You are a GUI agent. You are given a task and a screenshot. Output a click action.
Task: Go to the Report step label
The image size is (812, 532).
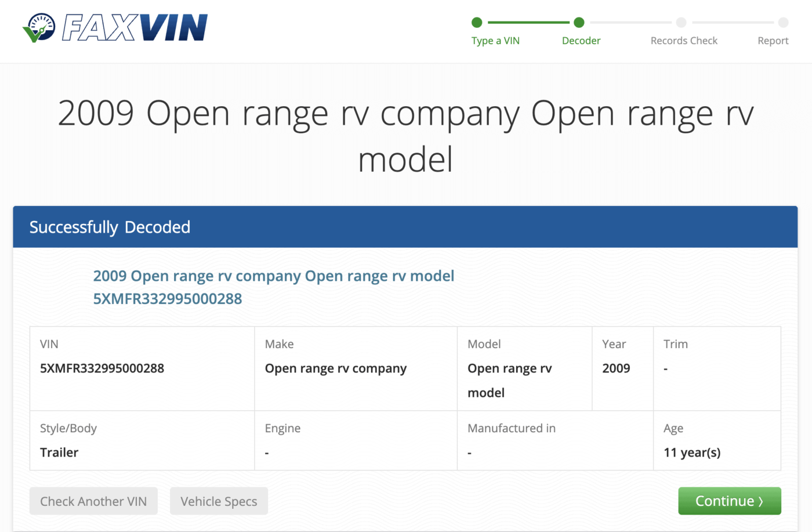coord(773,41)
